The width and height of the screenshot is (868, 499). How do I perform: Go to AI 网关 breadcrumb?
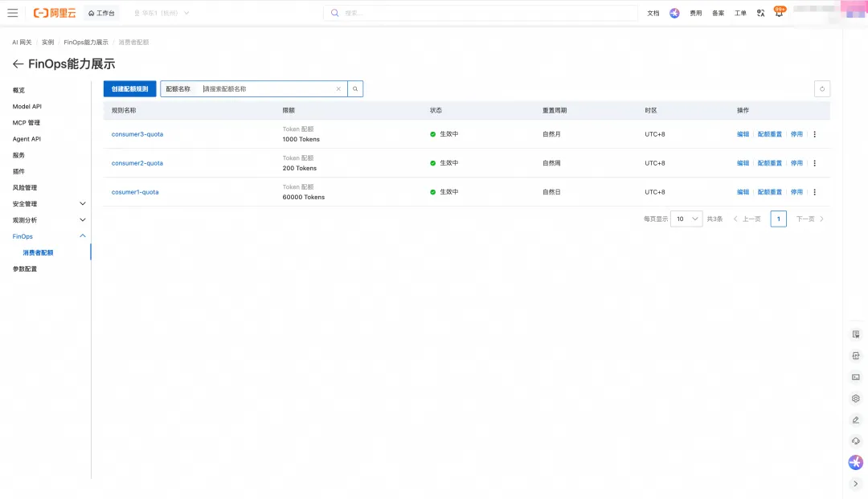[23, 42]
